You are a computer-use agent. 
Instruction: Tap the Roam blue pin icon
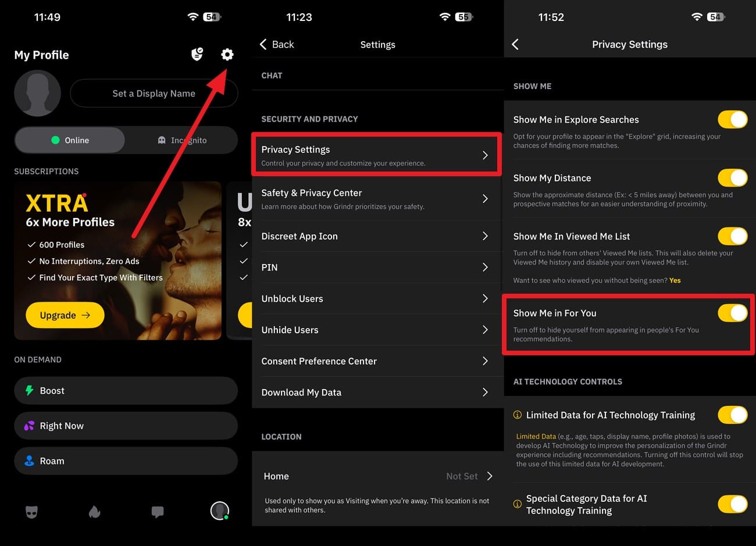(x=29, y=461)
